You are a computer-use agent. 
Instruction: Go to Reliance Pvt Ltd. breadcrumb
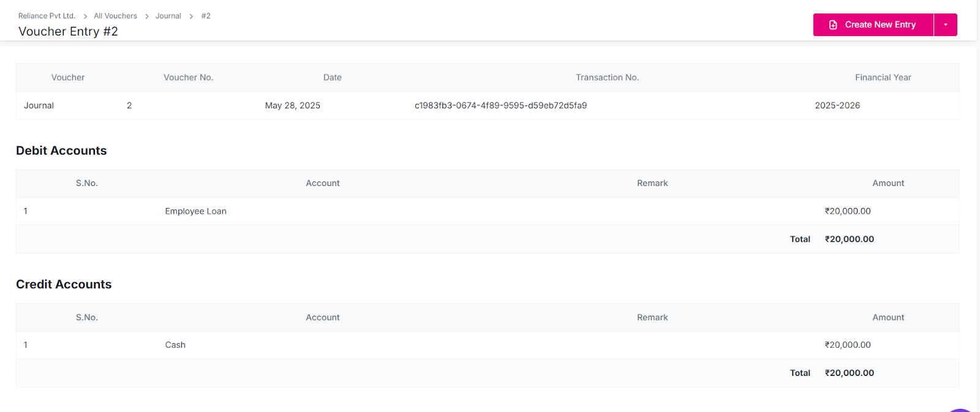pyautogui.click(x=47, y=16)
